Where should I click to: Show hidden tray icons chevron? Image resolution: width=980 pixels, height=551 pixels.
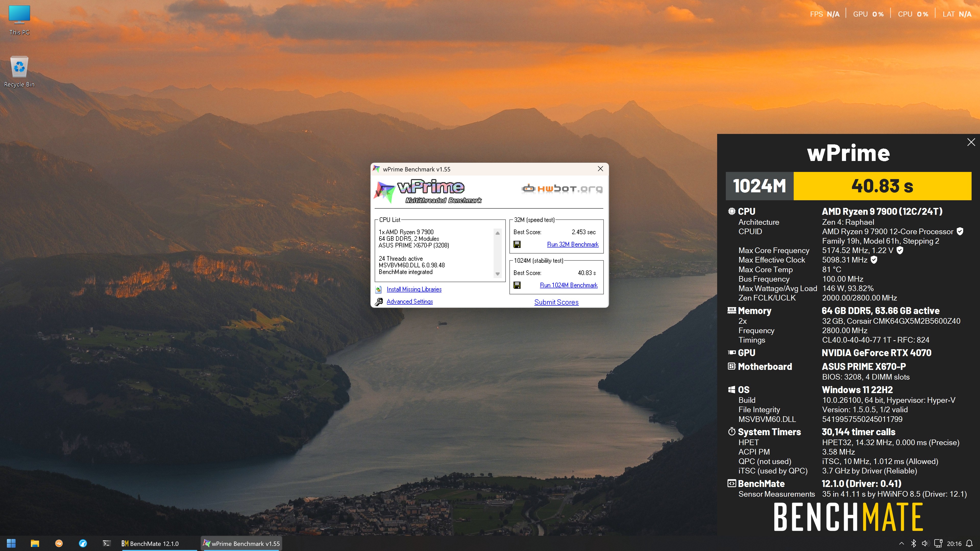pos(901,543)
